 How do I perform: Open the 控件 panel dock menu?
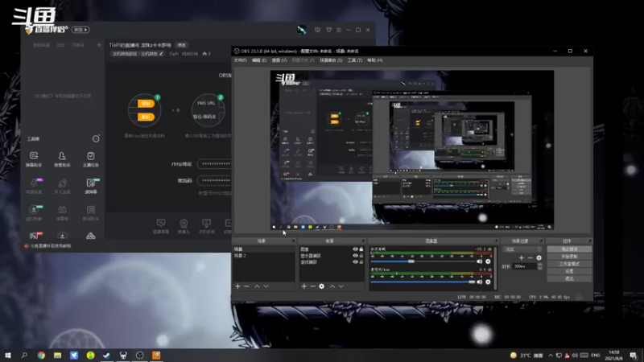coord(590,241)
